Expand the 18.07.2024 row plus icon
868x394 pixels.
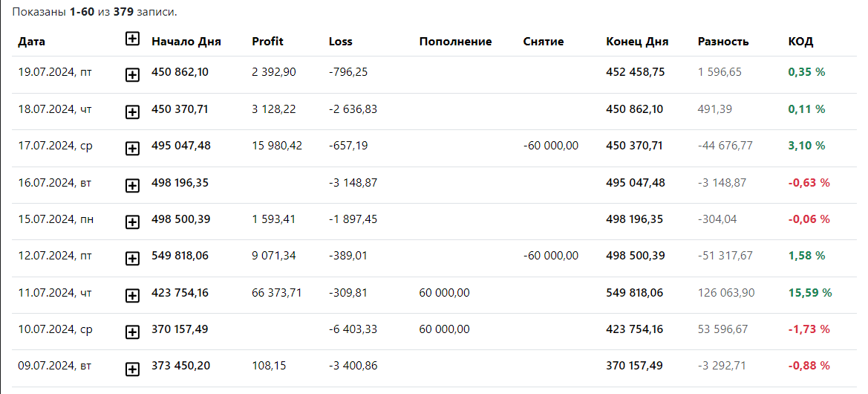(132, 112)
